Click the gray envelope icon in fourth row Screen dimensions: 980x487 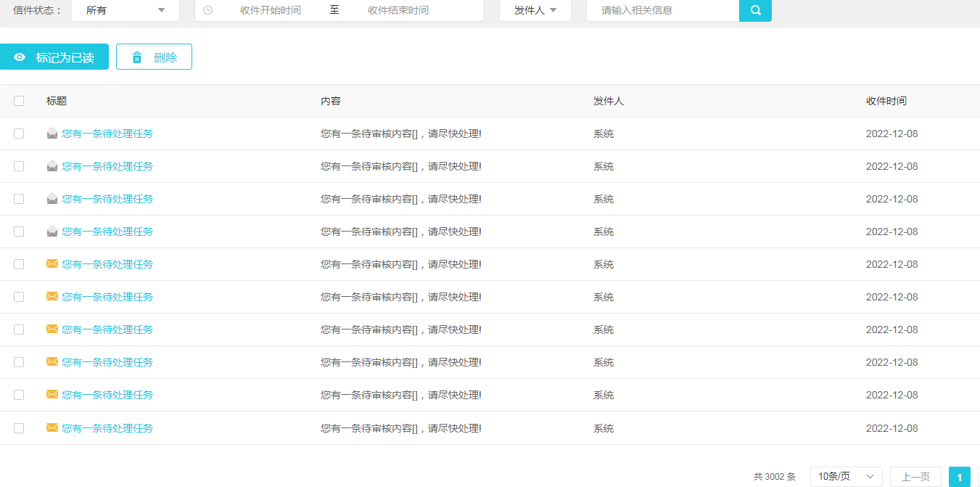click(52, 232)
